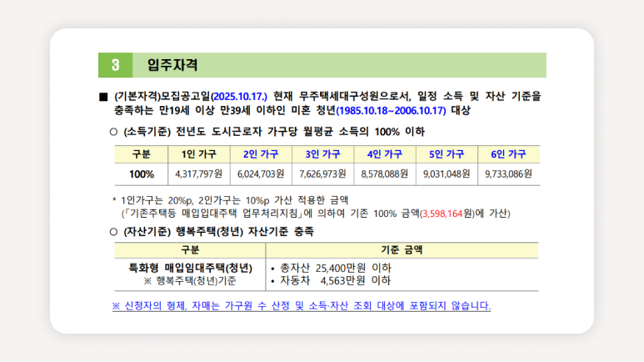Select the 6인 가구 column header
644x362 pixels.
tap(508, 154)
